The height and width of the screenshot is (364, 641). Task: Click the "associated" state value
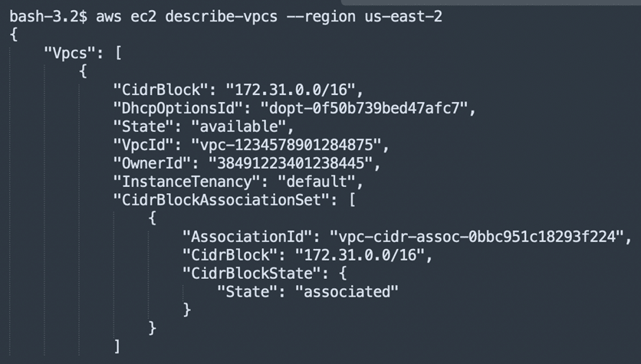[347, 292]
